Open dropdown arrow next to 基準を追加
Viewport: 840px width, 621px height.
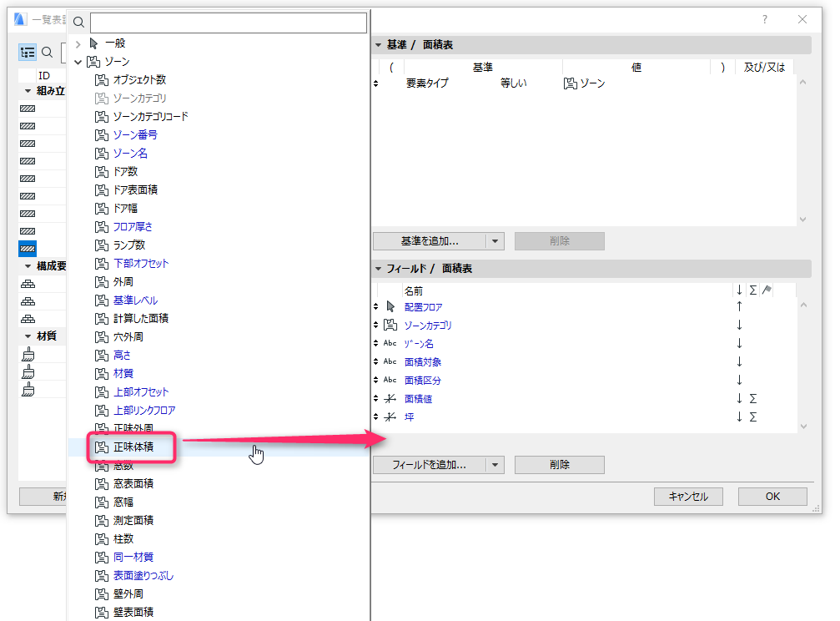click(x=495, y=241)
